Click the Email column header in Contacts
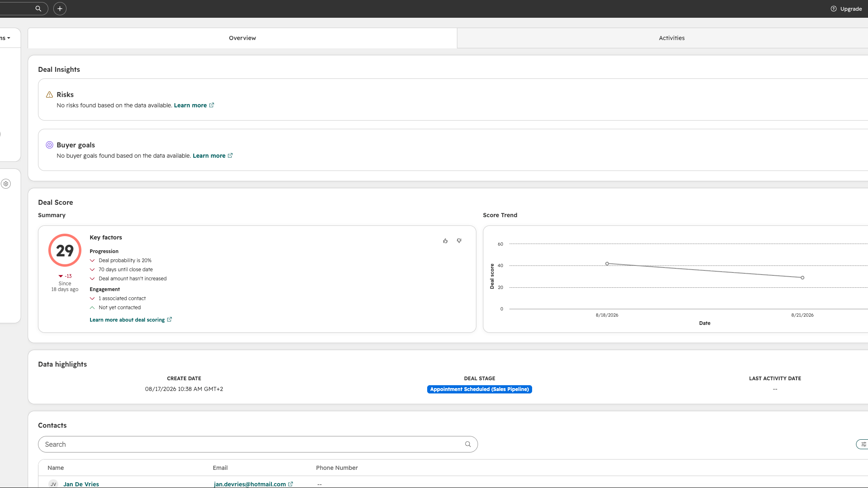 (x=220, y=468)
